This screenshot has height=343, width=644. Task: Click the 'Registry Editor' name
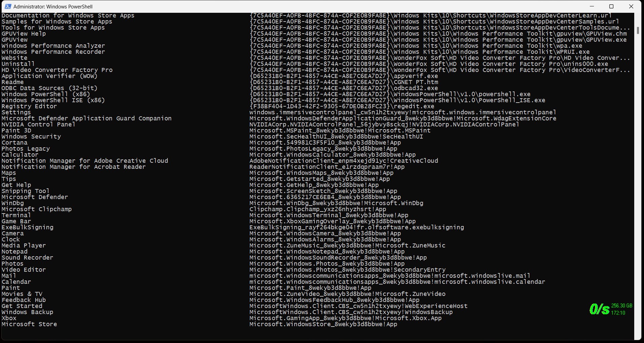(x=30, y=106)
